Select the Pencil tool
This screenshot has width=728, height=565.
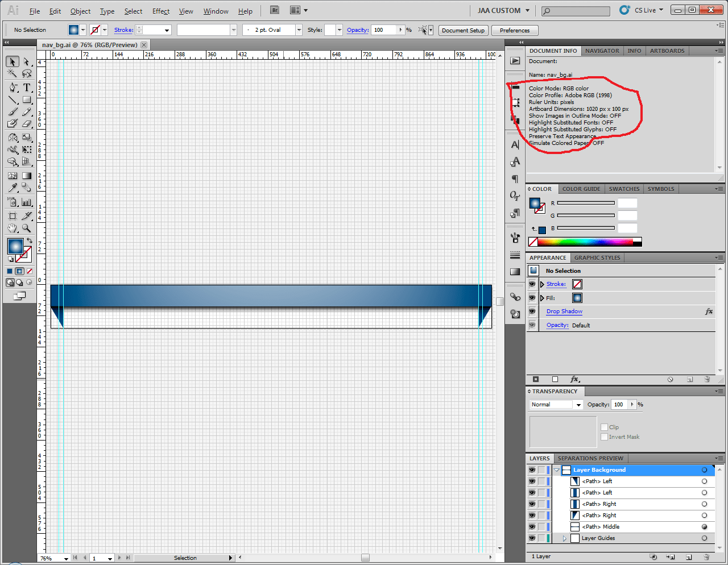26,112
